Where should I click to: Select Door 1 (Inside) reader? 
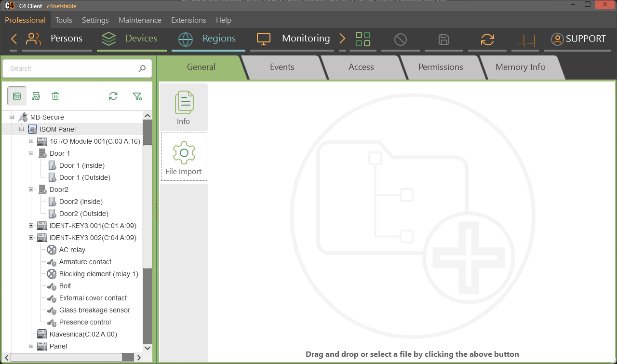coord(82,165)
